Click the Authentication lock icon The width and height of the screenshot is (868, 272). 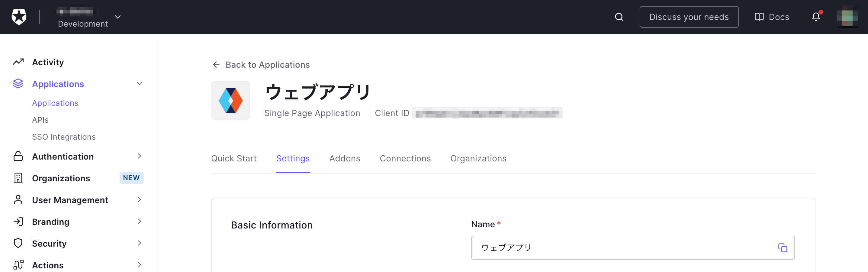point(18,156)
